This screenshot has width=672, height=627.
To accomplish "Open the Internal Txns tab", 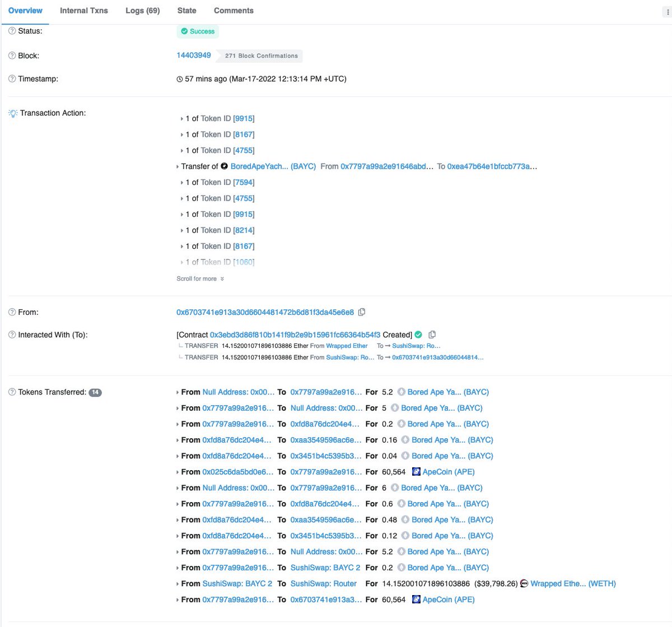I will (x=84, y=11).
